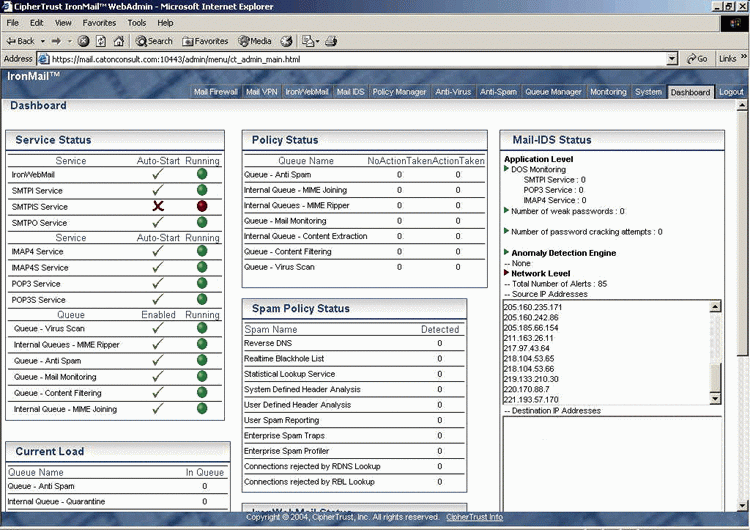Open the Mail IDS tab
The width and height of the screenshot is (750, 530).
(350, 92)
